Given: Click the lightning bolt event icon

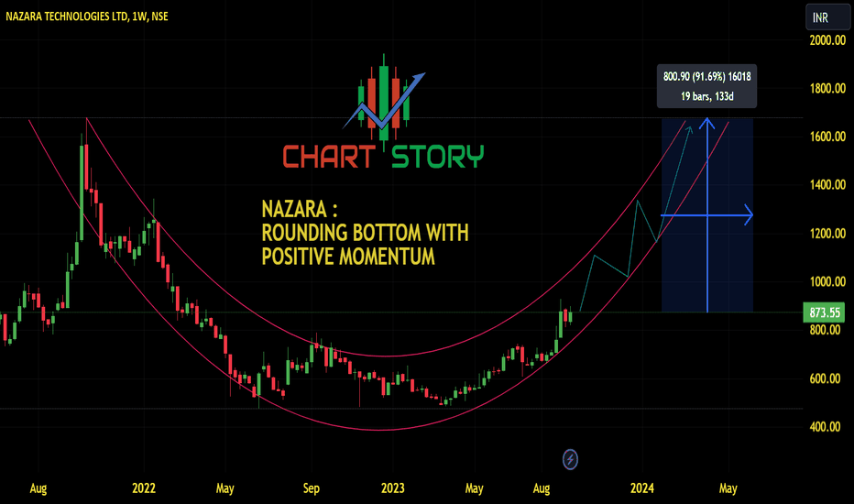Looking at the screenshot, I should coord(570,459).
